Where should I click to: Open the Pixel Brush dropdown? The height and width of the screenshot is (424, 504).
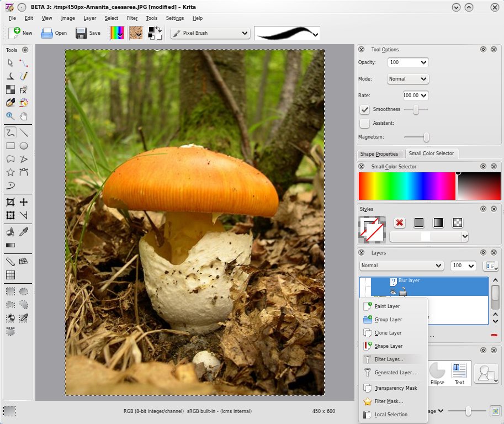pos(210,33)
